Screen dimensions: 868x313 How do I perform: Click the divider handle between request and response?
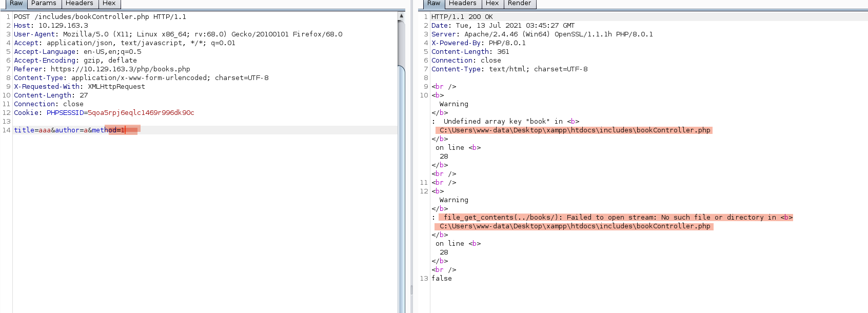[x=411, y=290]
